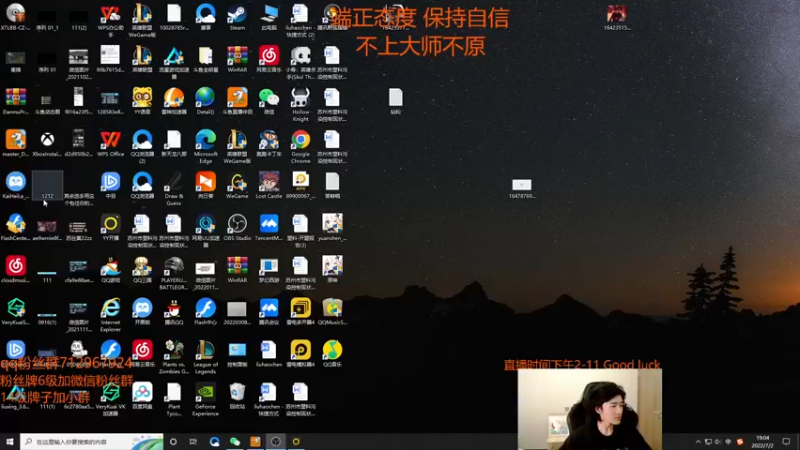Select the 16423515... image thumbnail

616,16
